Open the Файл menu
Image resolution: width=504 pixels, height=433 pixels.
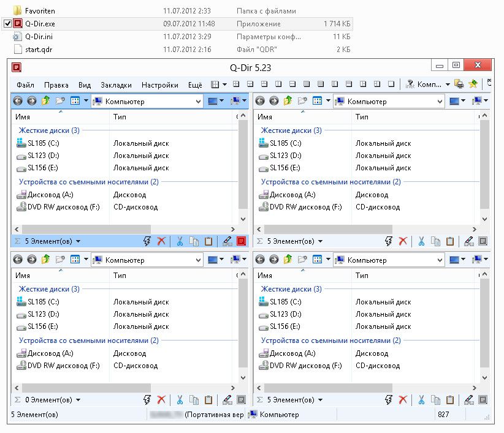click(x=25, y=85)
